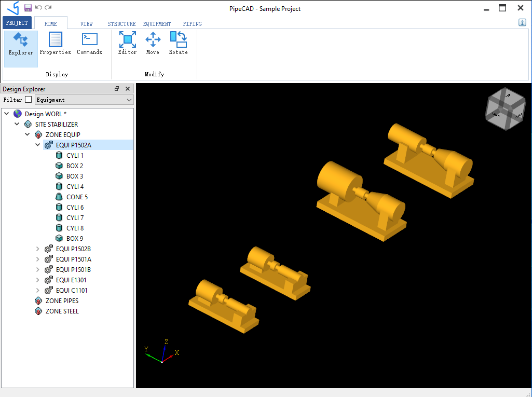Image resolution: width=532 pixels, height=397 pixels.
Task: Switch to the EQUIPMENT ribbon tab
Action: [157, 24]
